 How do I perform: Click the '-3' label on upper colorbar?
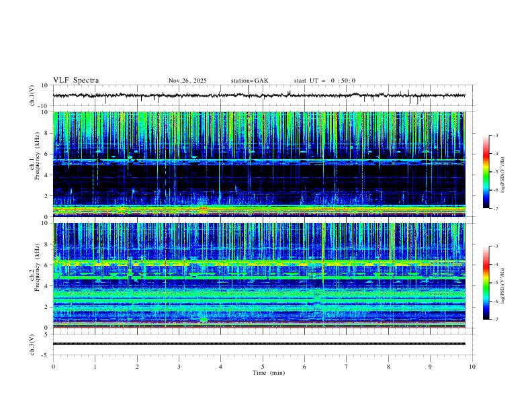point(495,135)
